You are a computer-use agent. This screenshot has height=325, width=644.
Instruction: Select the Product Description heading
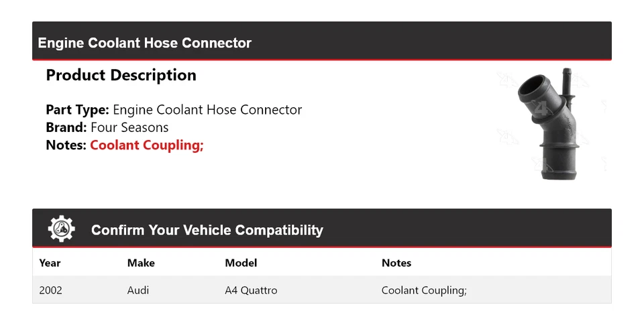[x=121, y=75]
